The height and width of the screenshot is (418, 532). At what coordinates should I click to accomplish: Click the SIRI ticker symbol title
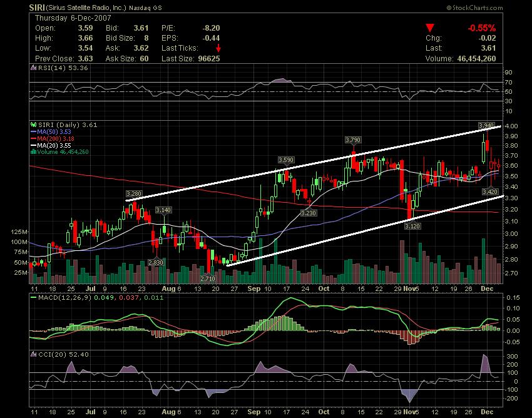pyautogui.click(x=37, y=8)
